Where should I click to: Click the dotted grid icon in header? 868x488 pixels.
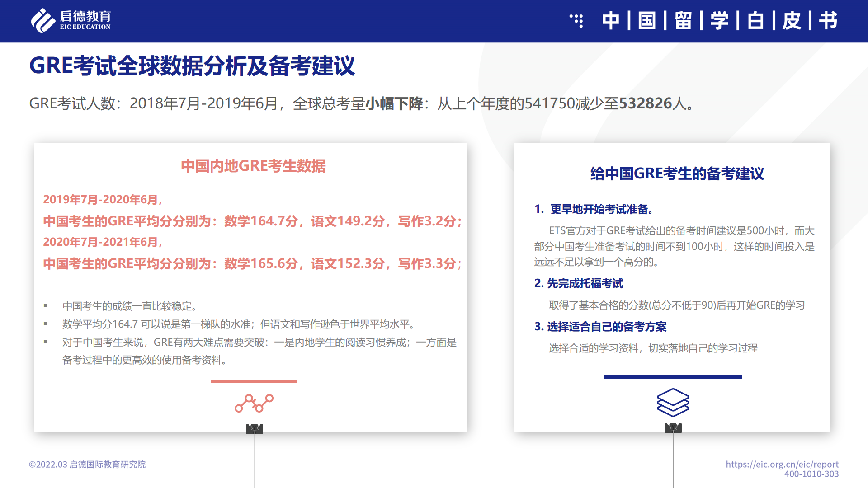pyautogui.click(x=576, y=21)
